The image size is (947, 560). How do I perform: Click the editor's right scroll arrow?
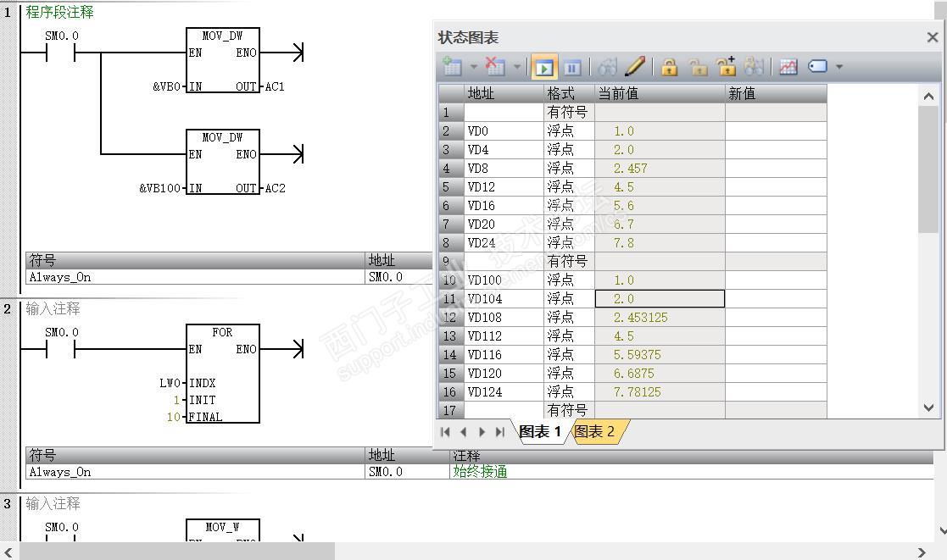pyautogui.click(x=922, y=552)
